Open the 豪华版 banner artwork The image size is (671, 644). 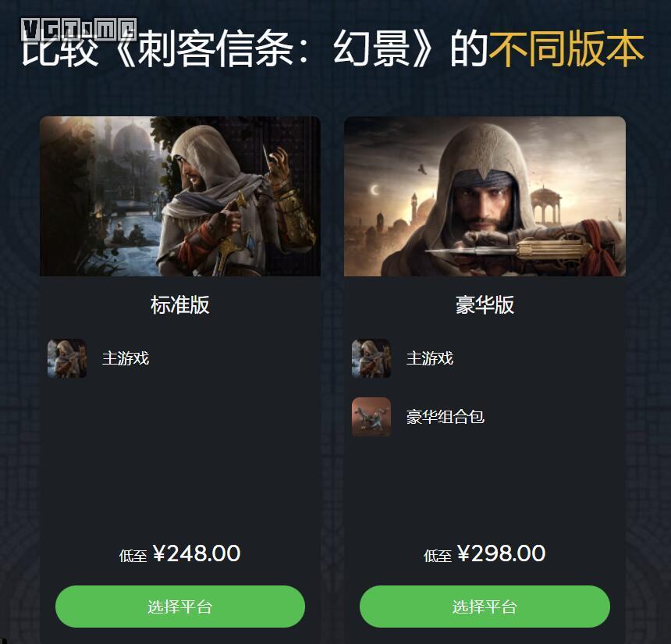(485, 196)
